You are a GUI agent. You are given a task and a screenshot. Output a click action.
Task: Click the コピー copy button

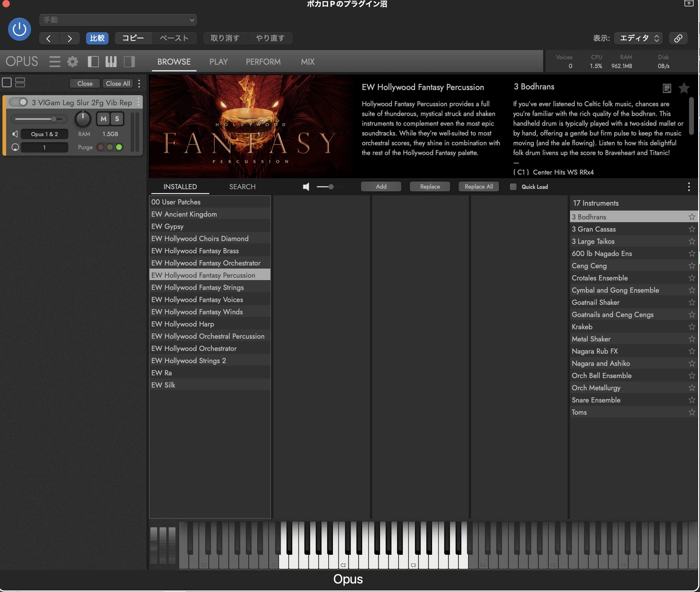[x=133, y=38]
